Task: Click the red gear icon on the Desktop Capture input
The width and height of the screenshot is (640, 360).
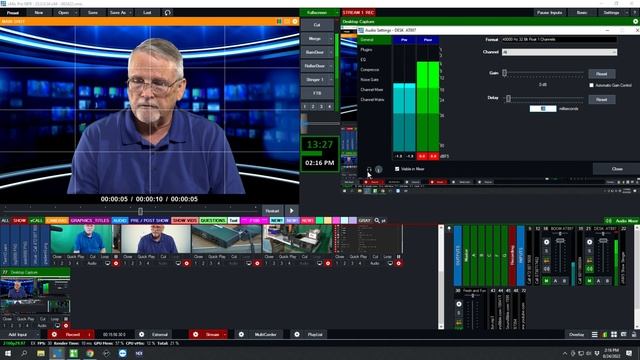Action: click(66, 326)
